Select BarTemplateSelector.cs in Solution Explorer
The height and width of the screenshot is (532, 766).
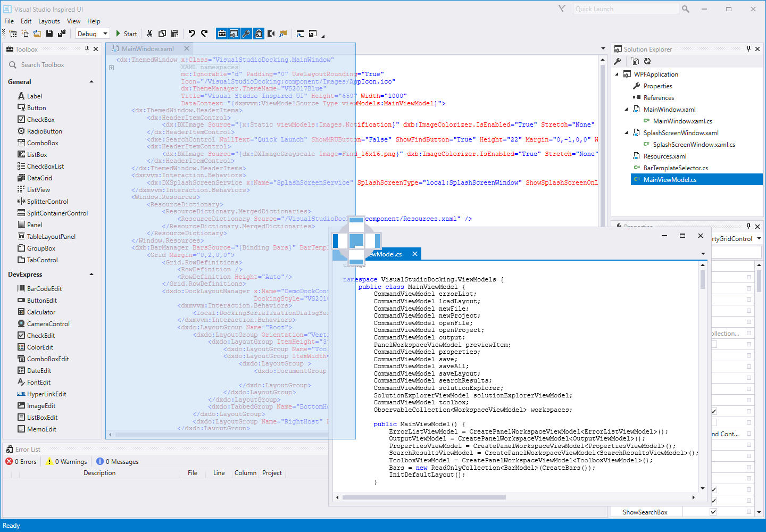click(x=676, y=168)
